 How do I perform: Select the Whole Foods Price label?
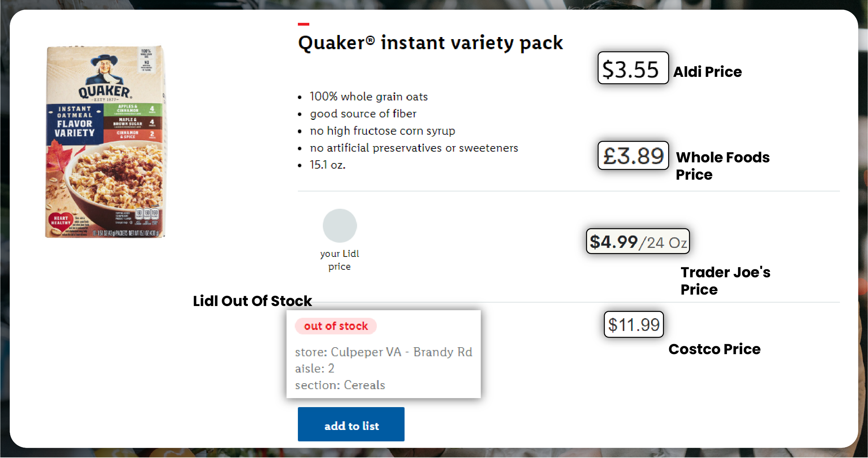[x=723, y=166]
